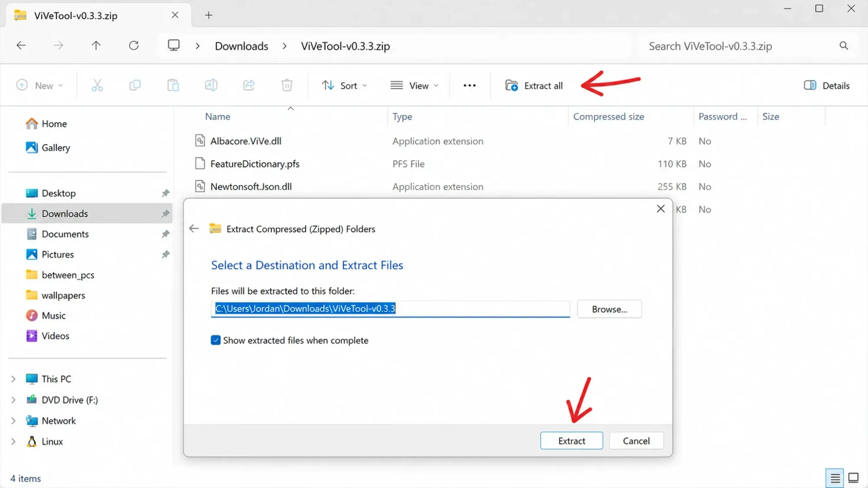Sort by Compressed size column header
868x488 pixels.
608,116
